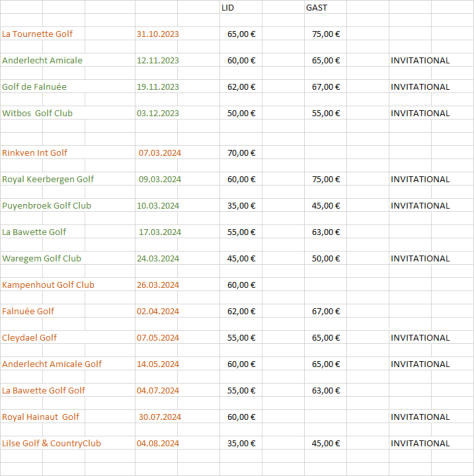Select the La Tournette Golf cell
The width and height of the screenshot is (474, 476).
pyautogui.click(x=37, y=34)
